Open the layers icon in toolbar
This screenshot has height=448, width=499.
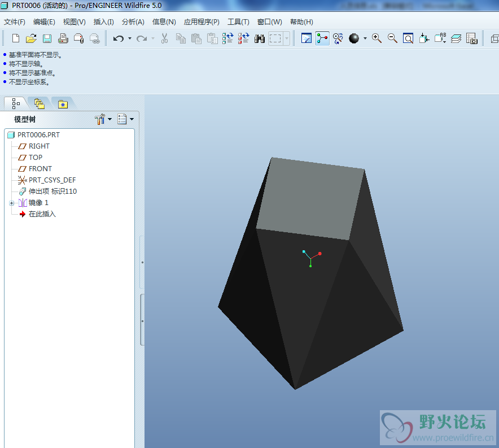click(x=456, y=38)
